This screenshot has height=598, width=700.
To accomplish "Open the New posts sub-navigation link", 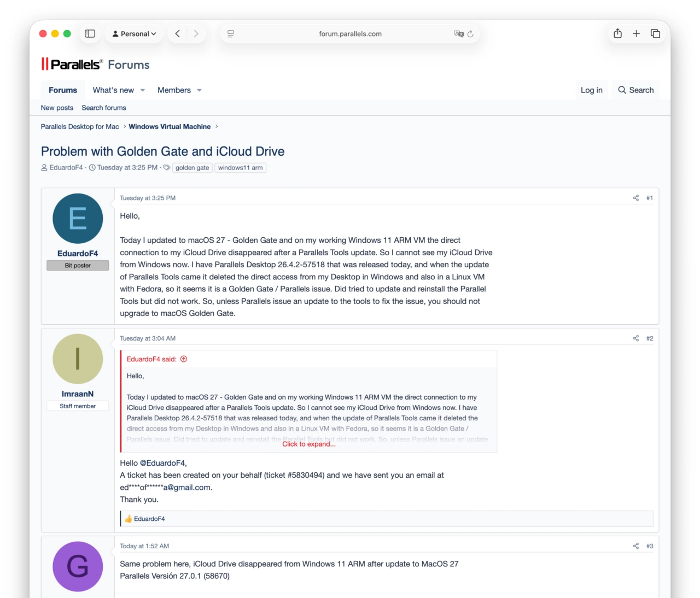I will click(57, 108).
